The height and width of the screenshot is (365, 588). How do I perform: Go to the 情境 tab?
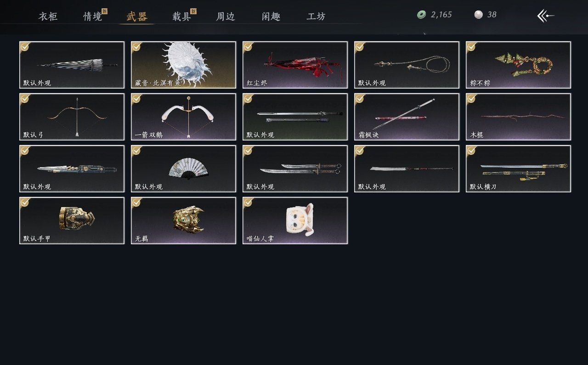92,17
